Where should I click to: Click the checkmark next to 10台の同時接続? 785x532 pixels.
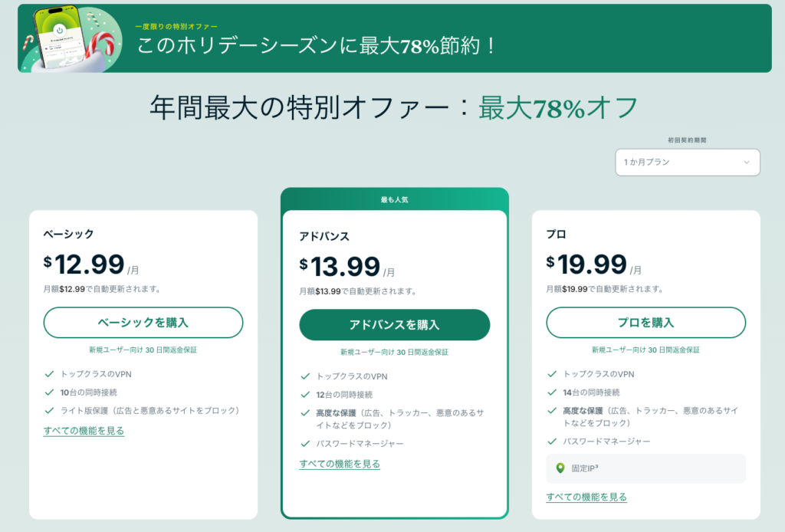[48, 392]
